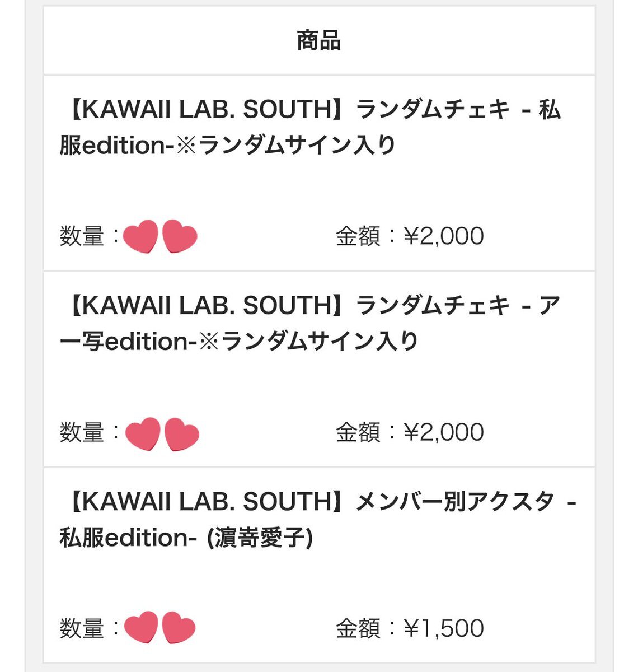
Task: Click the 数量 label of the アクスタ item
Action: click(x=82, y=628)
